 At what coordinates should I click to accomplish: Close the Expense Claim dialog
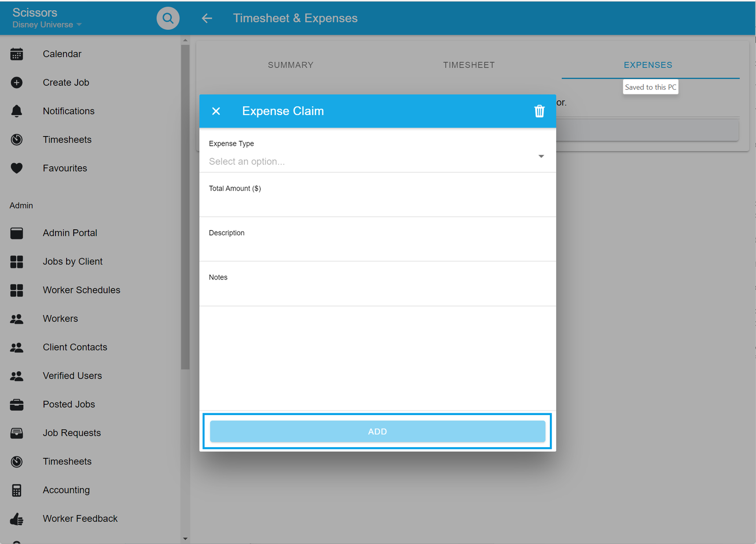(x=216, y=111)
